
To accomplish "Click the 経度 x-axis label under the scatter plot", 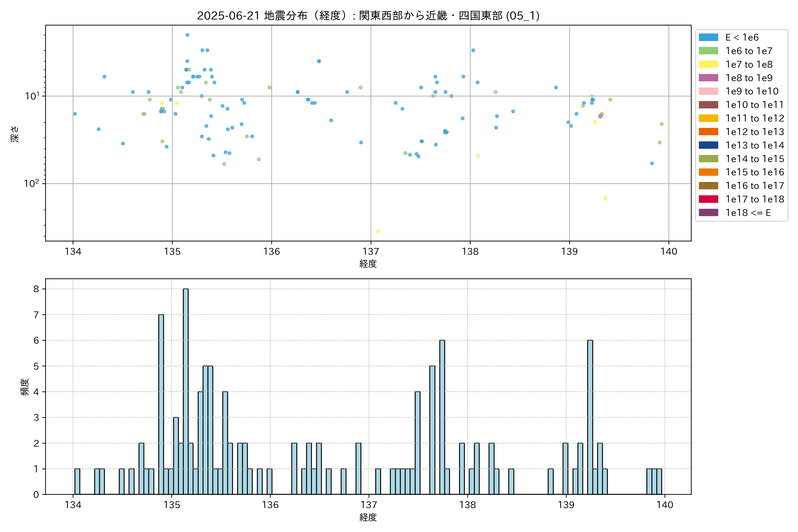I will tap(368, 264).
